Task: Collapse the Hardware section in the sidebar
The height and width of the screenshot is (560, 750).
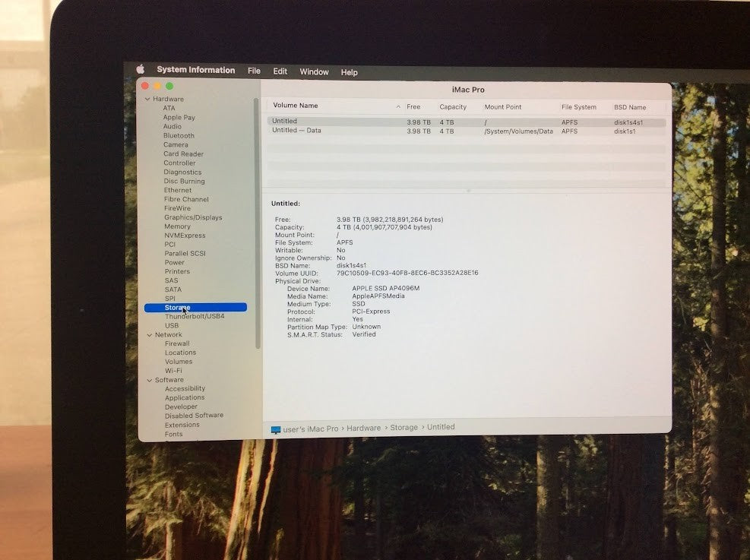Action: pos(148,99)
